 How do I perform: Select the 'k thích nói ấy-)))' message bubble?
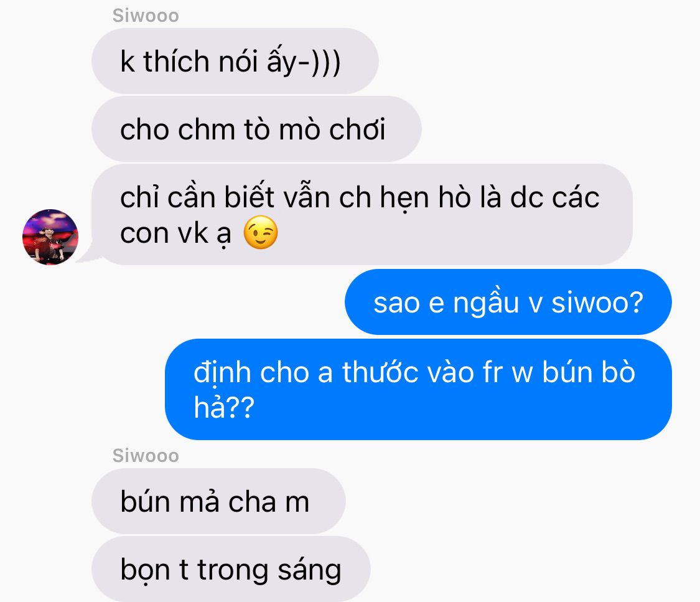[x=235, y=61]
